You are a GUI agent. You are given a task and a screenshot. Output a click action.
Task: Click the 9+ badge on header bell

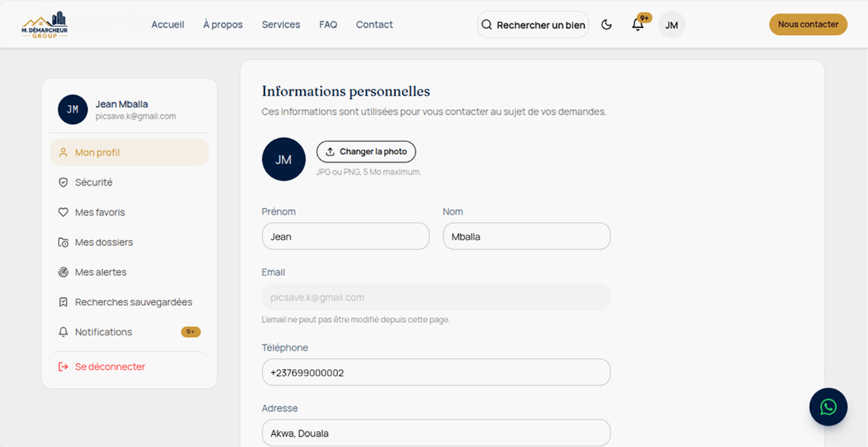644,18
